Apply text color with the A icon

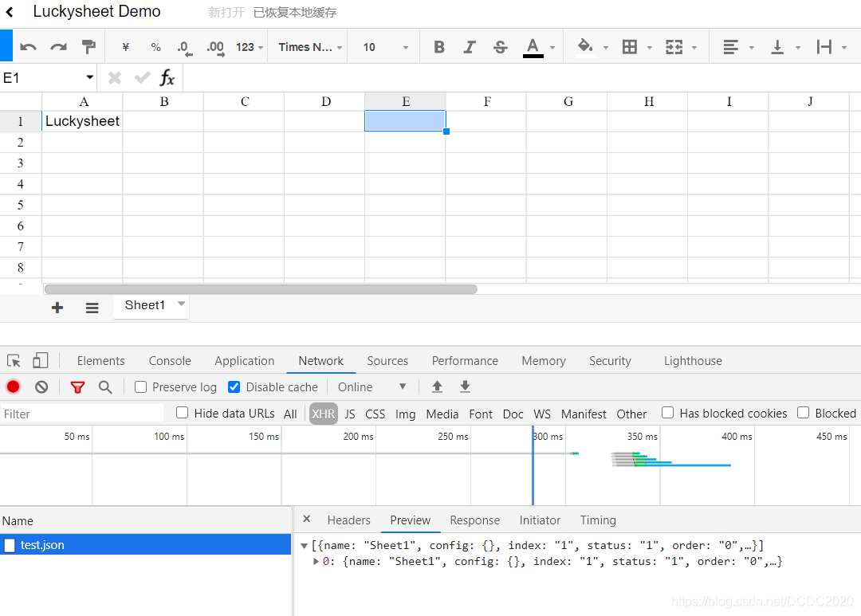click(533, 47)
